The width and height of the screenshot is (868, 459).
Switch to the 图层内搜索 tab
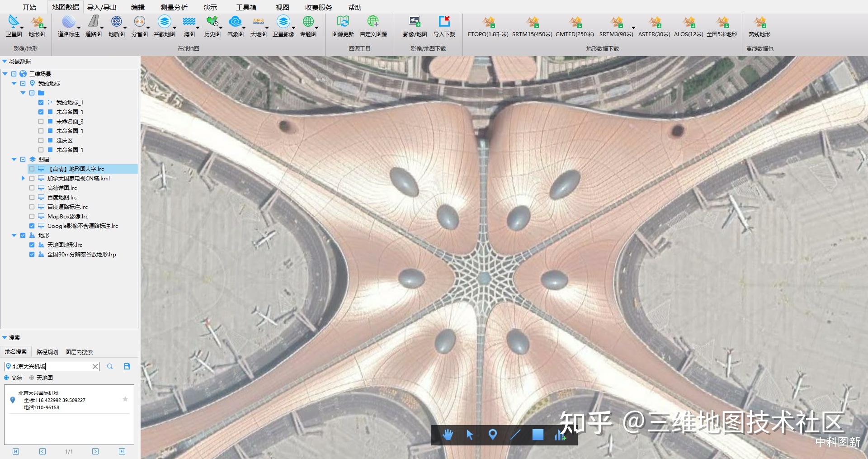coord(79,352)
